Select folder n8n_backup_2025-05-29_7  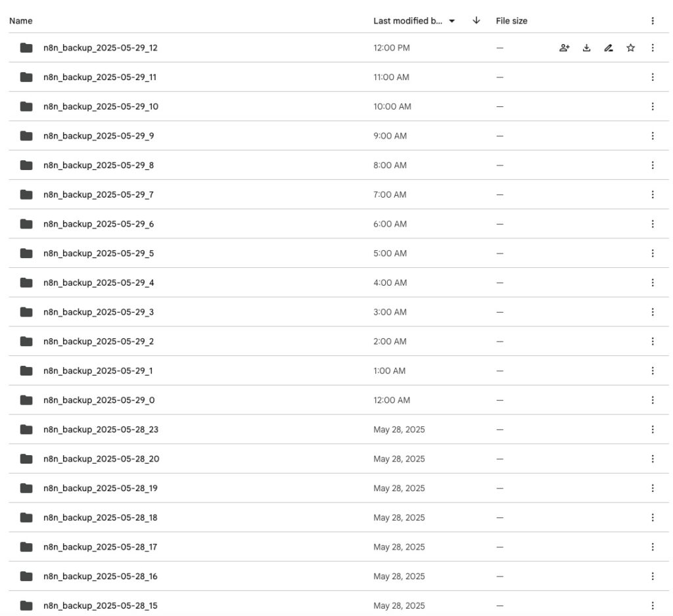point(338,195)
